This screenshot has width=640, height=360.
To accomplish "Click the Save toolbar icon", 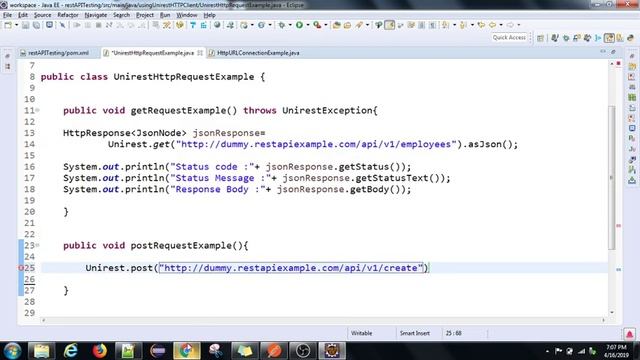I will click(25, 25).
